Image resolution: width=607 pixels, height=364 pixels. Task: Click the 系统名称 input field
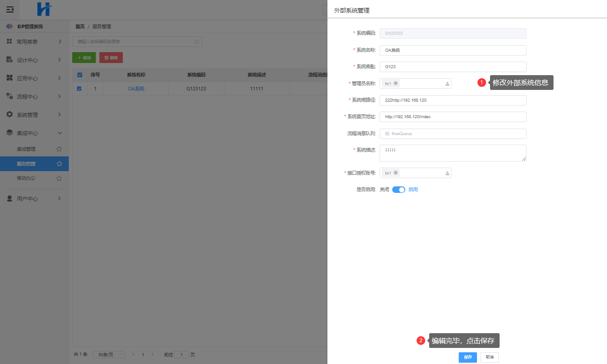[x=453, y=50]
